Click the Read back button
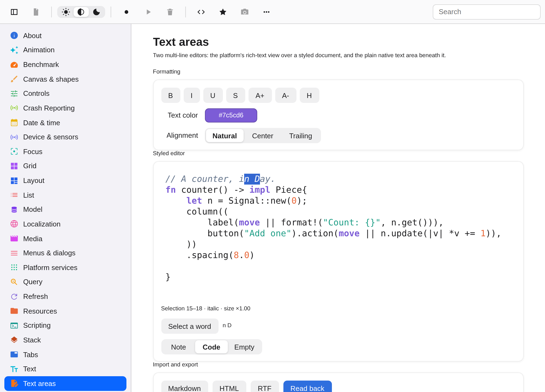The height and width of the screenshot is (392, 545). 307,387
